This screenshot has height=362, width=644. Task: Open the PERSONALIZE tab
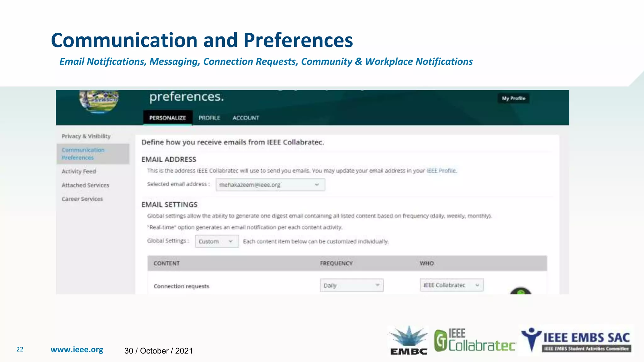(x=168, y=118)
